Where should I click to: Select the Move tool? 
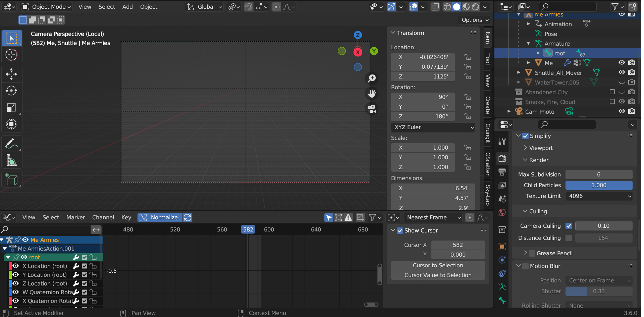[x=12, y=74]
